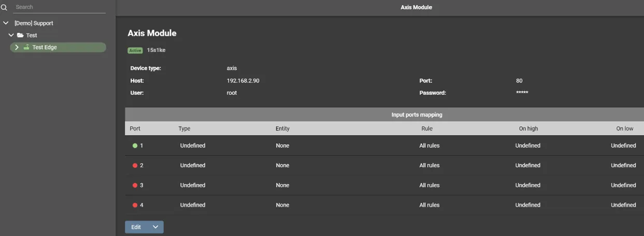Click All rules in port 3 row
Screen dimensions: 644x236
click(x=430, y=185)
